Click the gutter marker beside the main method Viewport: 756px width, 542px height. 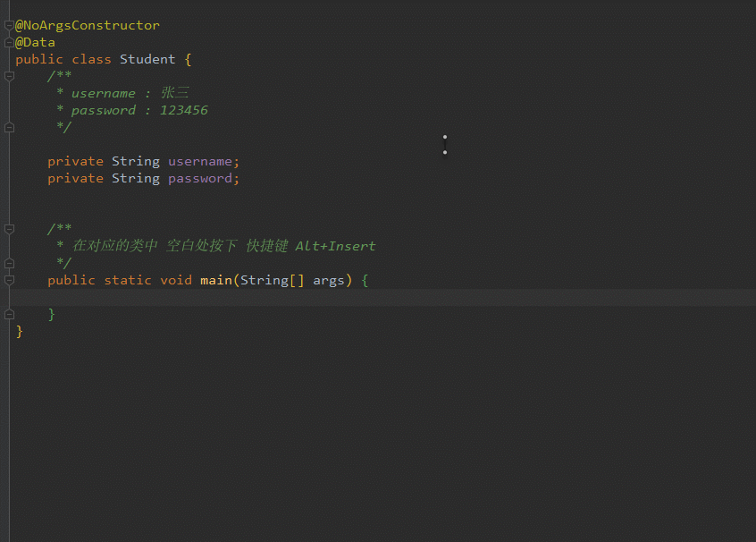(x=9, y=280)
